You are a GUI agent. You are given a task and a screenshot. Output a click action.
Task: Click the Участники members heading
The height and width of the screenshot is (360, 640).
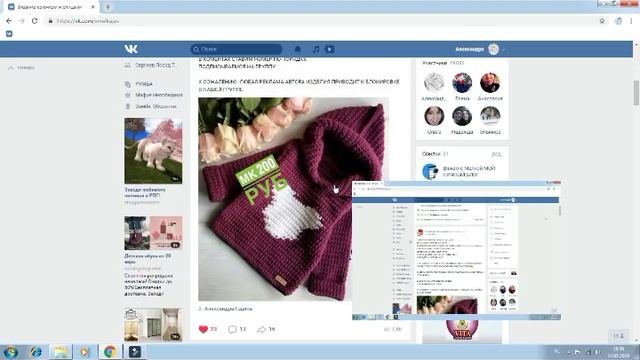(x=435, y=63)
